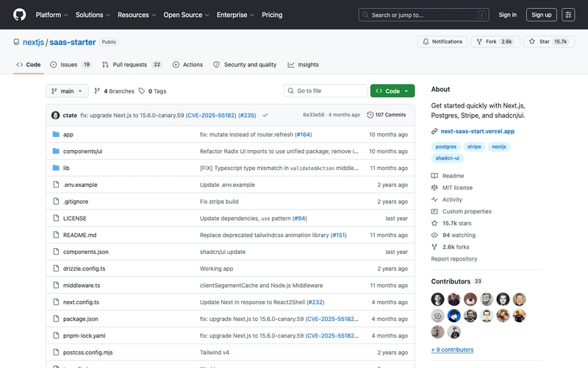Open the 107 Commits history
This screenshot has width=588, height=368.
coord(387,115)
